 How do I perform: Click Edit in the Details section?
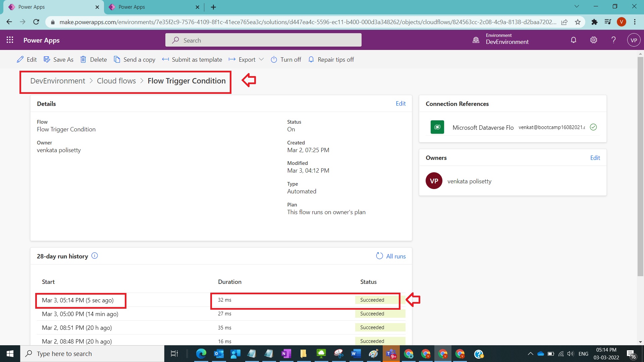[400, 103]
